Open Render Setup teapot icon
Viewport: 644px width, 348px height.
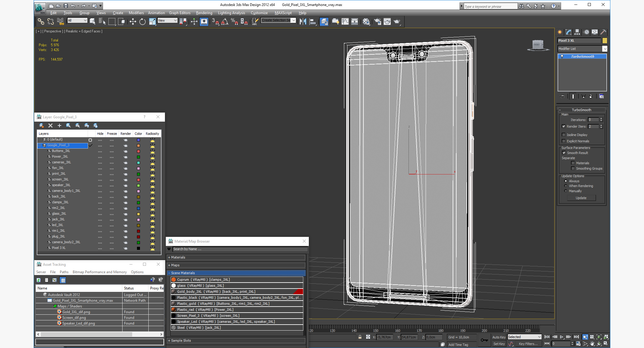point(378,21)
